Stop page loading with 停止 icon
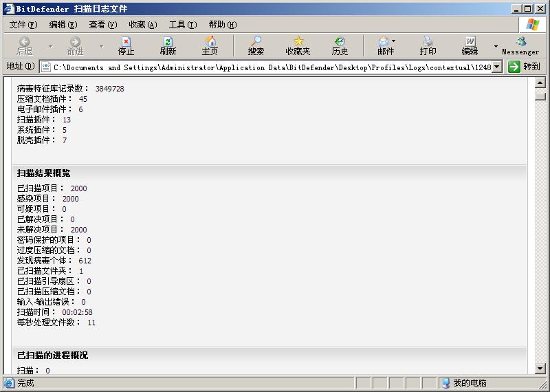Image resolution: width=550 pixels, height=392 pixels. 126,42
